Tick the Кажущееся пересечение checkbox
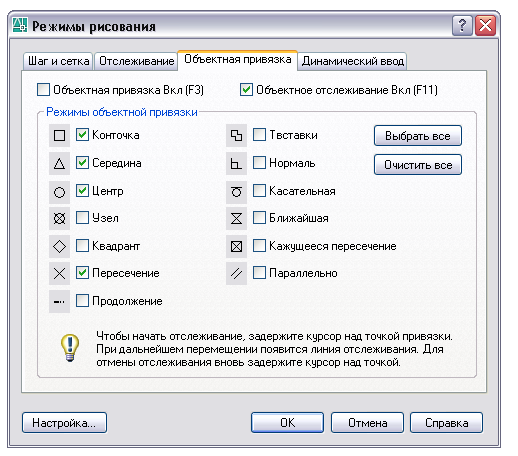518x456 pixels. [x=259, y=246]
